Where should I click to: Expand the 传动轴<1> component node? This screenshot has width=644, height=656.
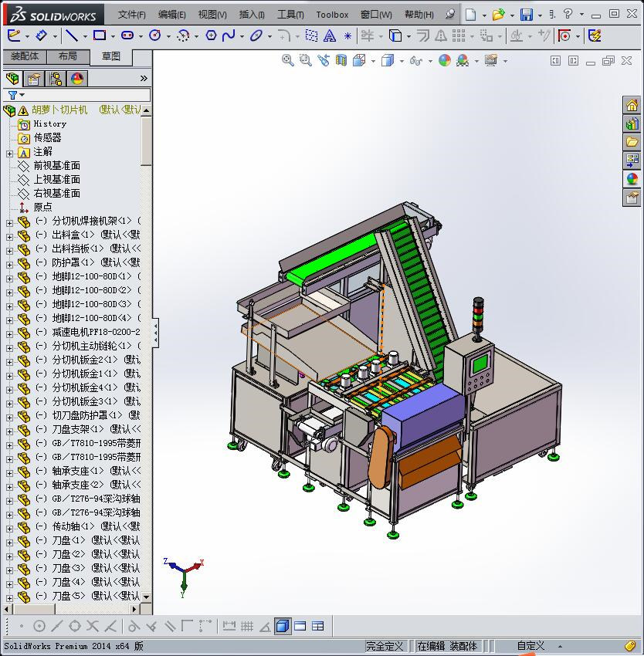click(x=9, y=529)
